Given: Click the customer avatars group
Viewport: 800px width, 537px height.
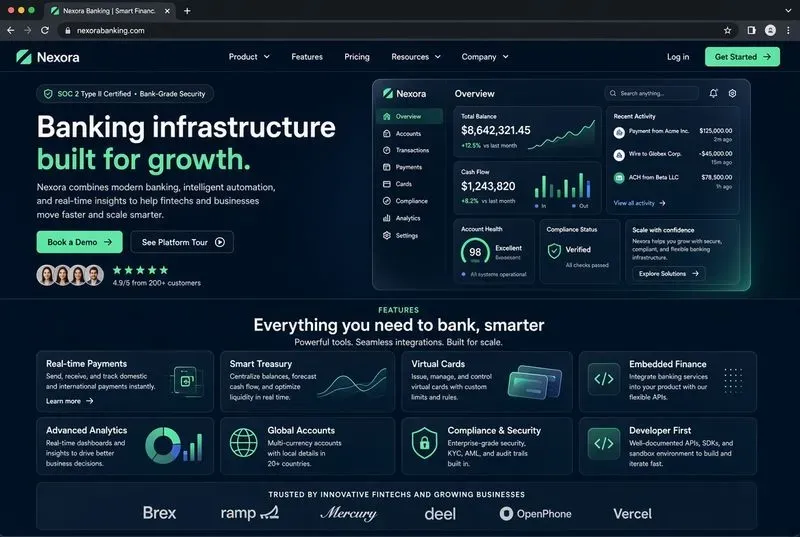Looking at the screenshot, I should pos(70,275).
